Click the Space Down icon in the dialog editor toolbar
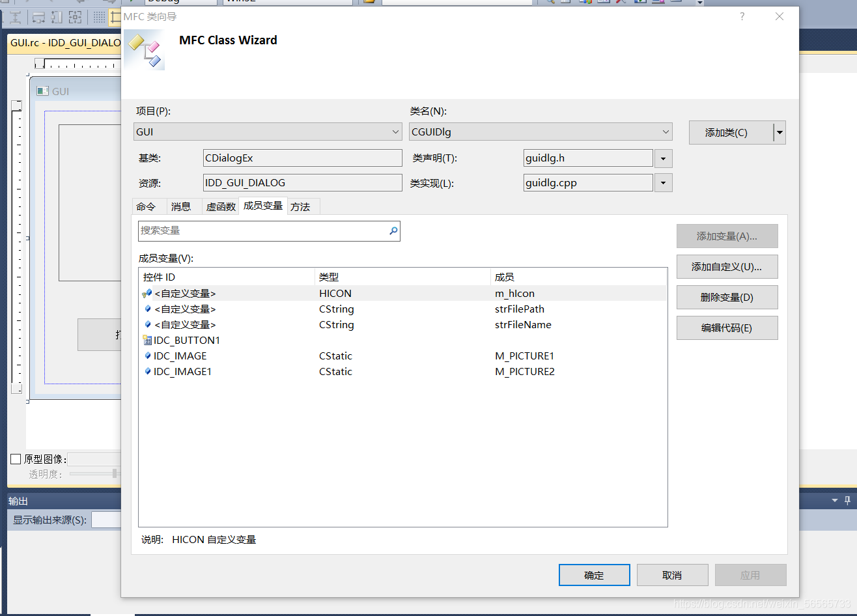The width and height of the screenshot is (857, 616). 15,18
